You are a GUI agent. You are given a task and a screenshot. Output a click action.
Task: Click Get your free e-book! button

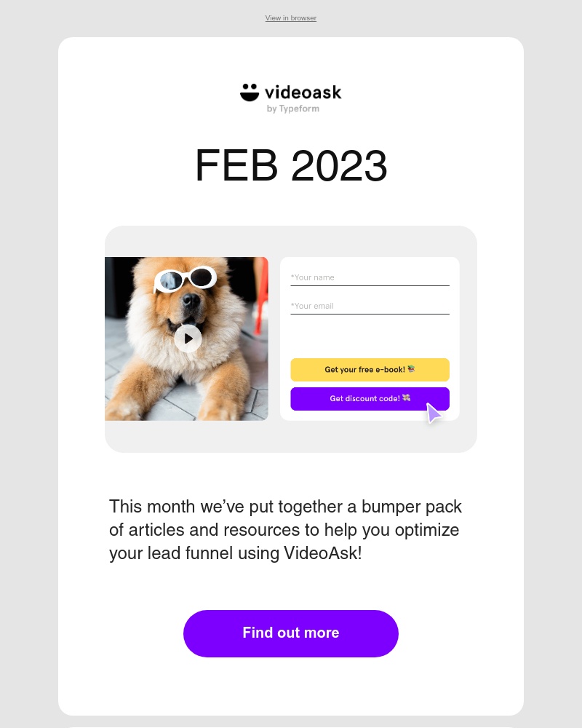point(370,370)
